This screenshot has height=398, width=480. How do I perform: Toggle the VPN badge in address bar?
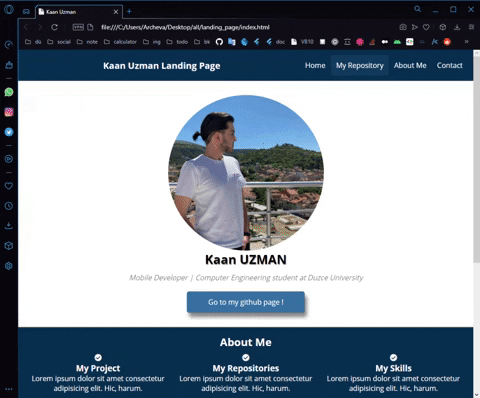click(78, 27)
